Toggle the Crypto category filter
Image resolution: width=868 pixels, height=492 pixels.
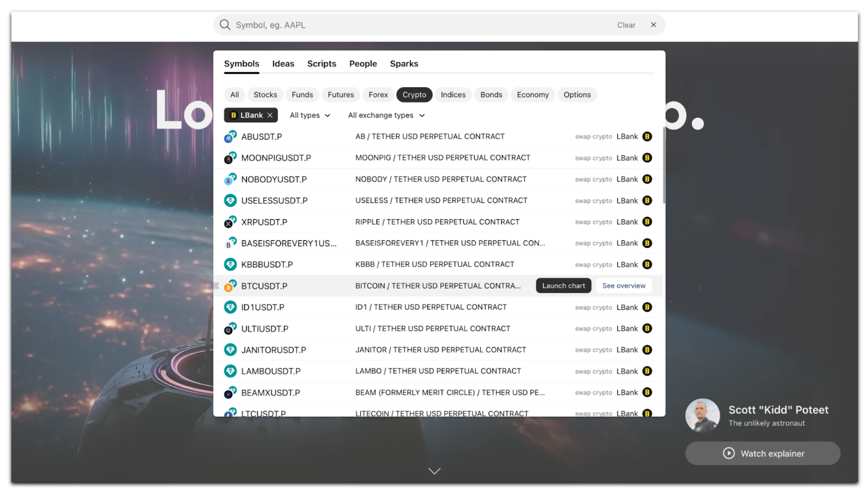pyautogui.click(x=414, y=94)
